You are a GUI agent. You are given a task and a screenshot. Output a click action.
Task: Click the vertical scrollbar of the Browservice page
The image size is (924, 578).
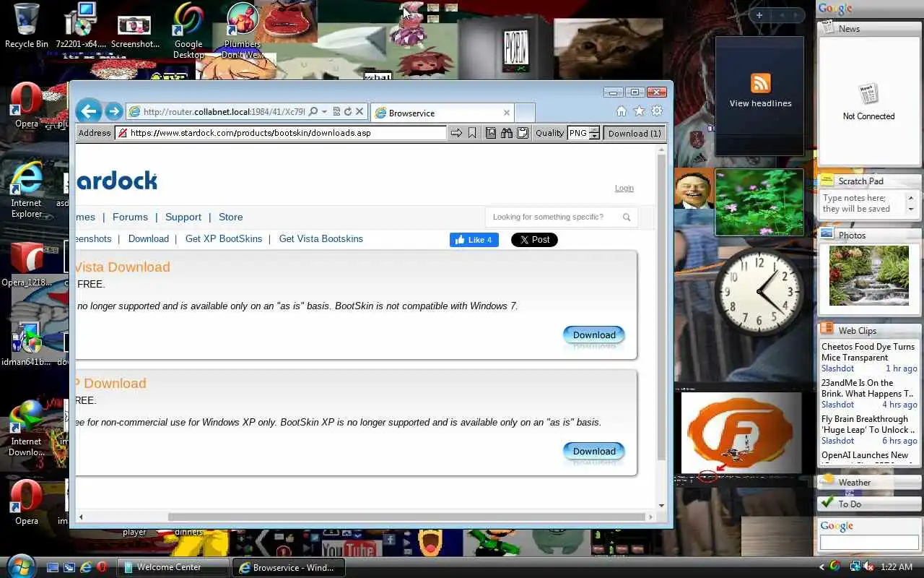coord(661,307)
